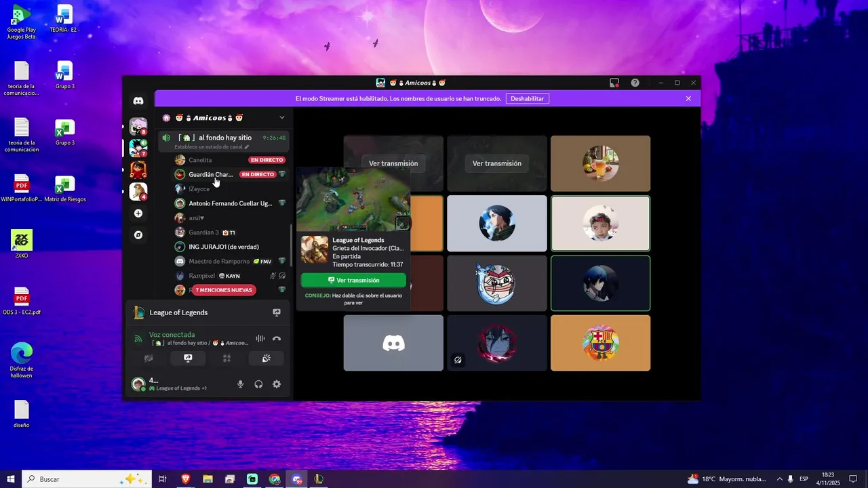Open activities launcher icon
This screenshot has width=868, height=488.
pyautogui.click(x=227, y=359)
